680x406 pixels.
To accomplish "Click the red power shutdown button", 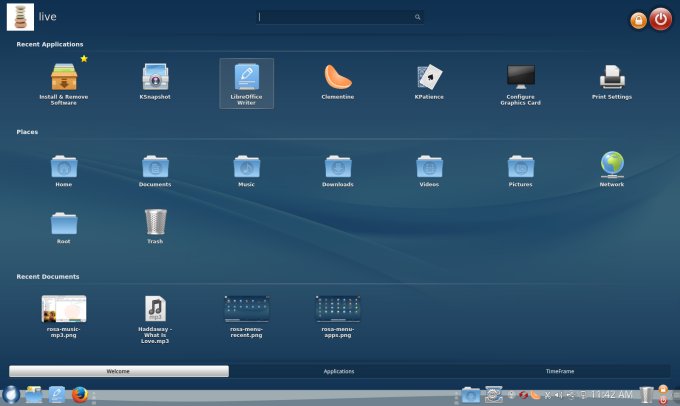I will point(660,18).
